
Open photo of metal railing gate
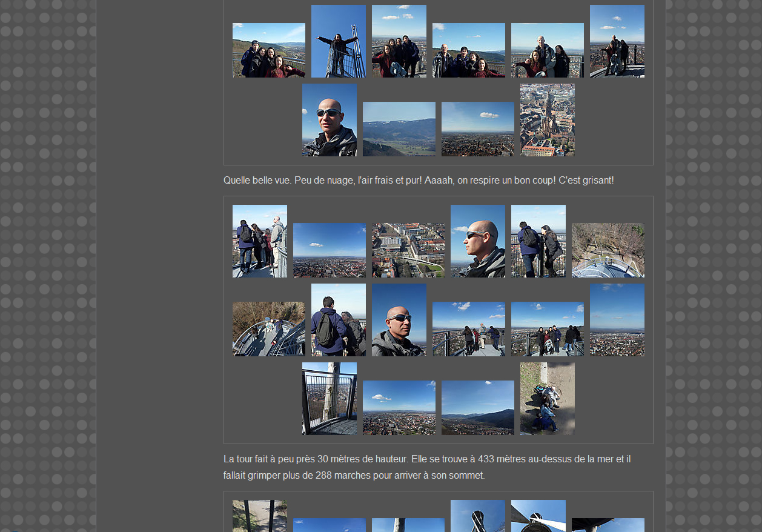329,399
